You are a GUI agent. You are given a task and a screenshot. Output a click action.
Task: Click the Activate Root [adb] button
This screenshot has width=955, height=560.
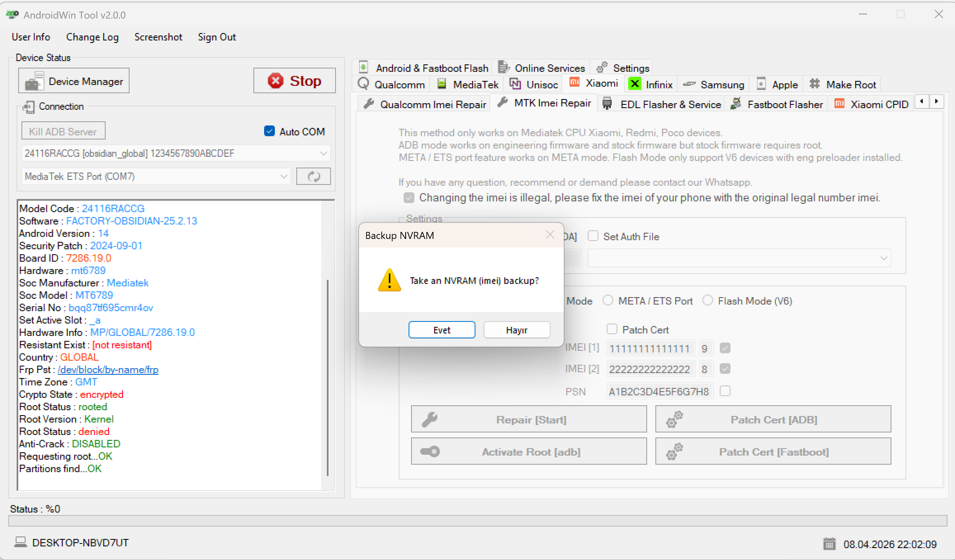coord(529,451)
